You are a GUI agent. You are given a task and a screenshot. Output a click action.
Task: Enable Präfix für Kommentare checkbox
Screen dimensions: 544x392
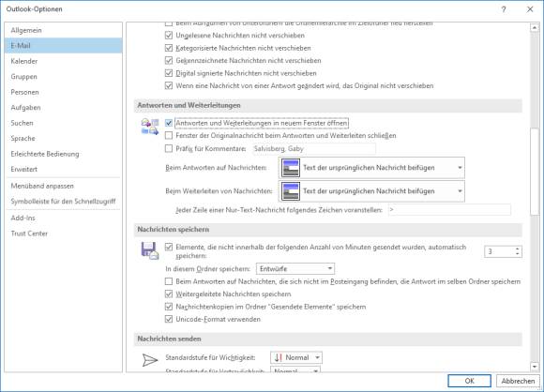(169, 149)
